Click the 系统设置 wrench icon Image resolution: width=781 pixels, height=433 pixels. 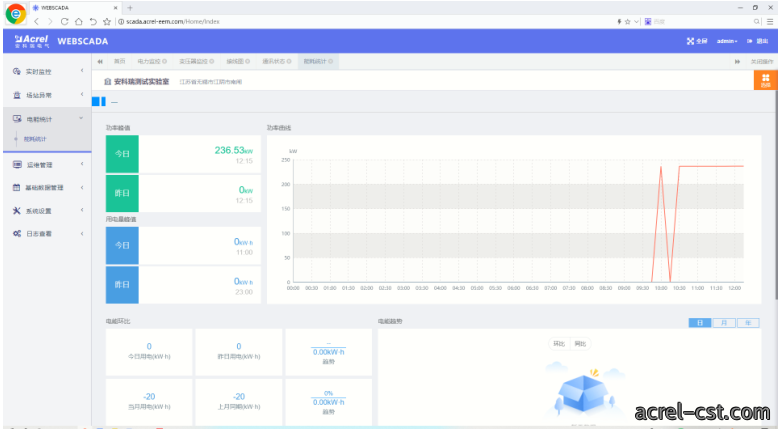pos(17,211)
